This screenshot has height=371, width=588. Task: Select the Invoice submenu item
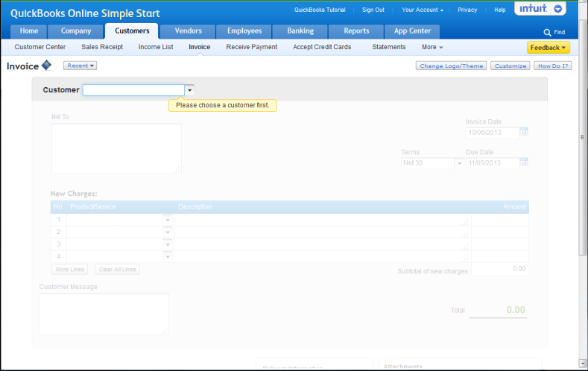point(200,47)
